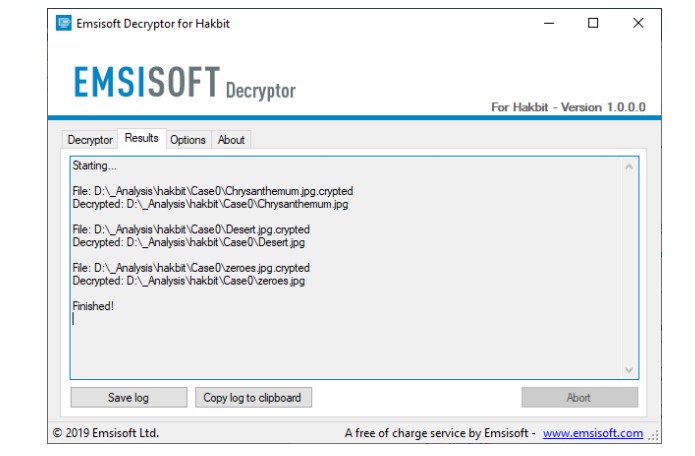Click the Emsisoft Decryptor logo banner
This screenshot has height=456, width=695.
click(185, 84)
